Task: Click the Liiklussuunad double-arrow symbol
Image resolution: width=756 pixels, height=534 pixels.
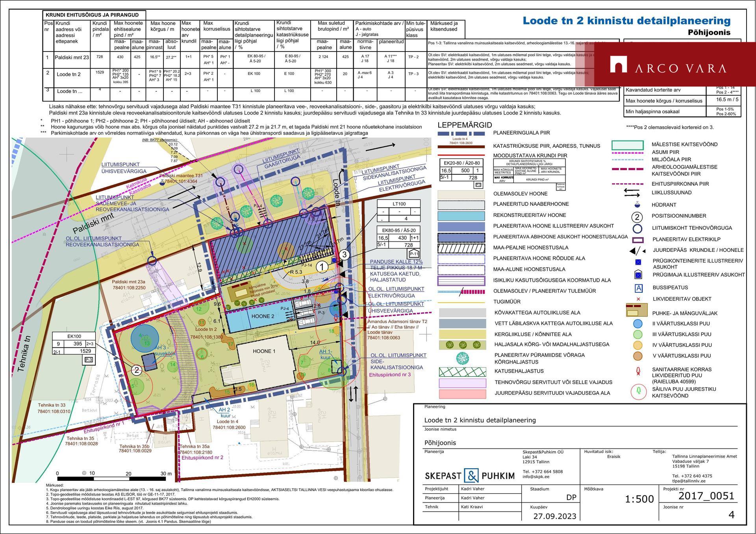Action: (x=632, y=193)
